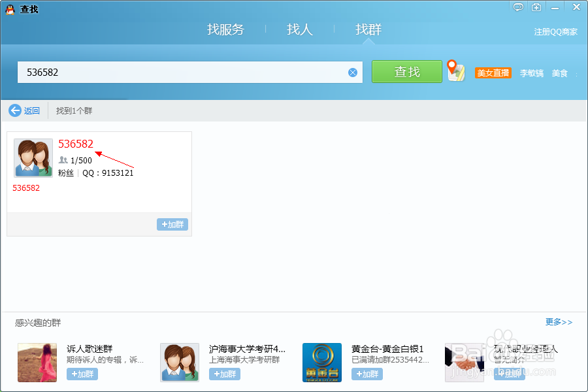Click the member count people icon
588x392 pixels.
click(63, 160)
